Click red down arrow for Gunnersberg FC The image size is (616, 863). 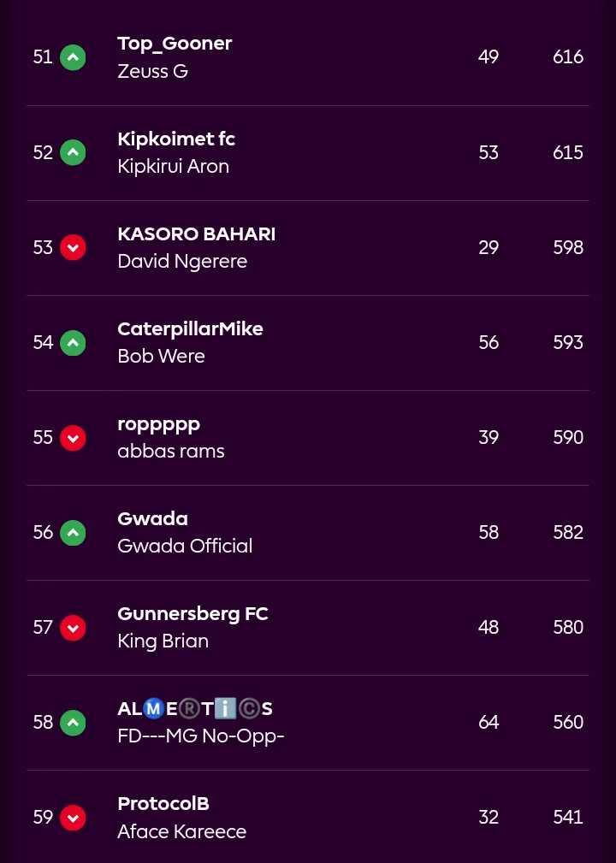(73, 627)
